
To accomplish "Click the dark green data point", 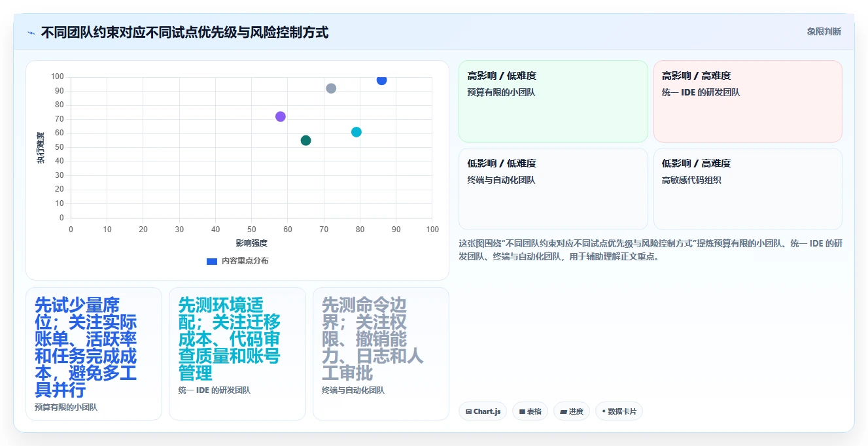I will 305,141.
